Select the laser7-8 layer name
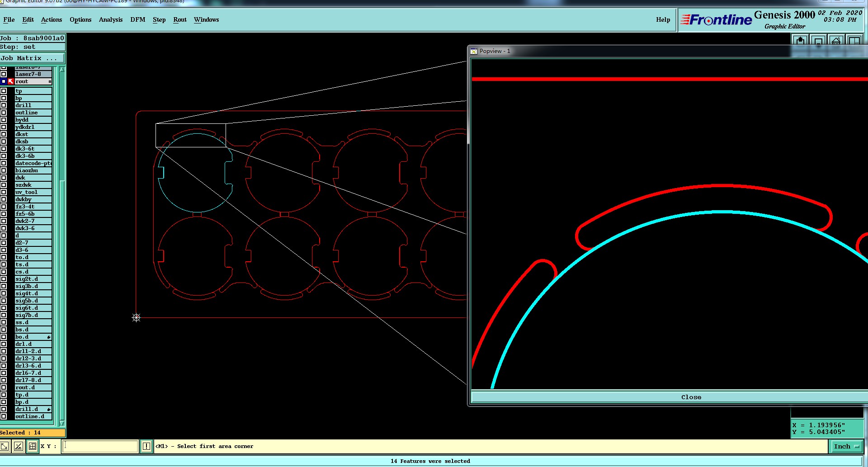This screenshot has height=467, width=868. tap(33, 74)
